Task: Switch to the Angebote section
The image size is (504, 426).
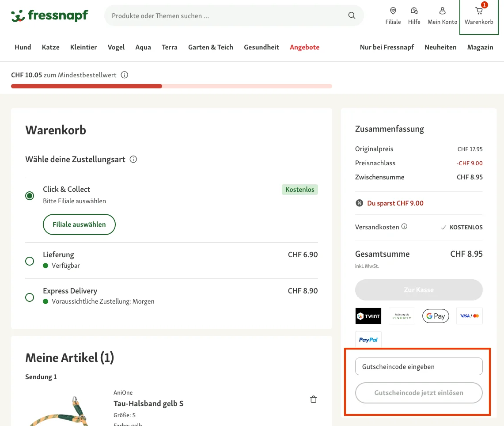Action: click(304, 47)
